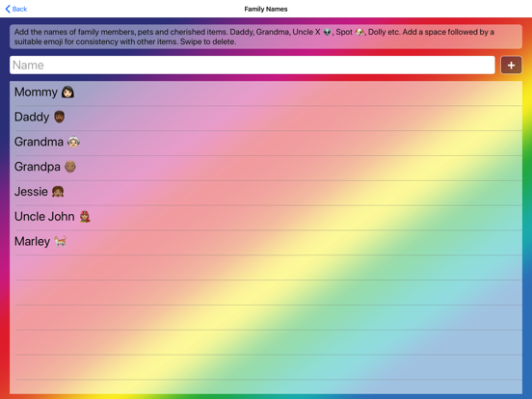Select the Grandpa list row

tap(266, 168)
